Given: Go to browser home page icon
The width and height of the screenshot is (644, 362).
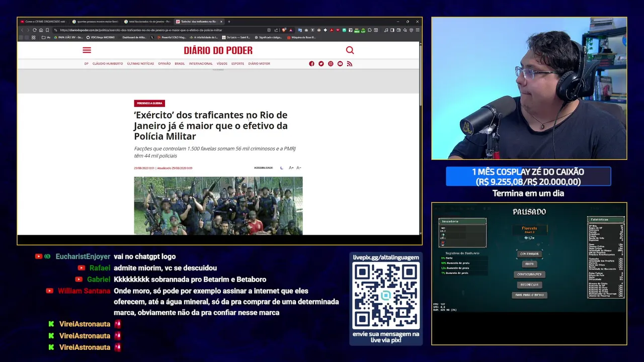Looking at the screenshot, I should (41, 30).
